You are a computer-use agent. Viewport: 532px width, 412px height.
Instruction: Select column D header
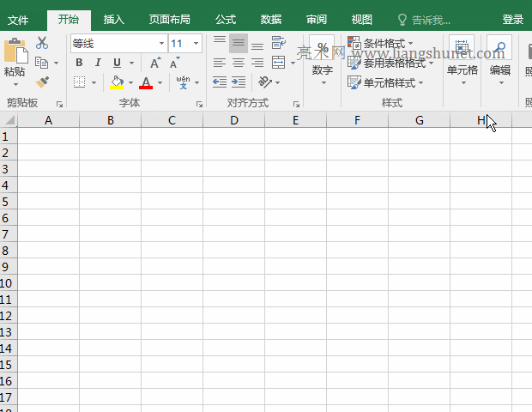click(233, 120)
